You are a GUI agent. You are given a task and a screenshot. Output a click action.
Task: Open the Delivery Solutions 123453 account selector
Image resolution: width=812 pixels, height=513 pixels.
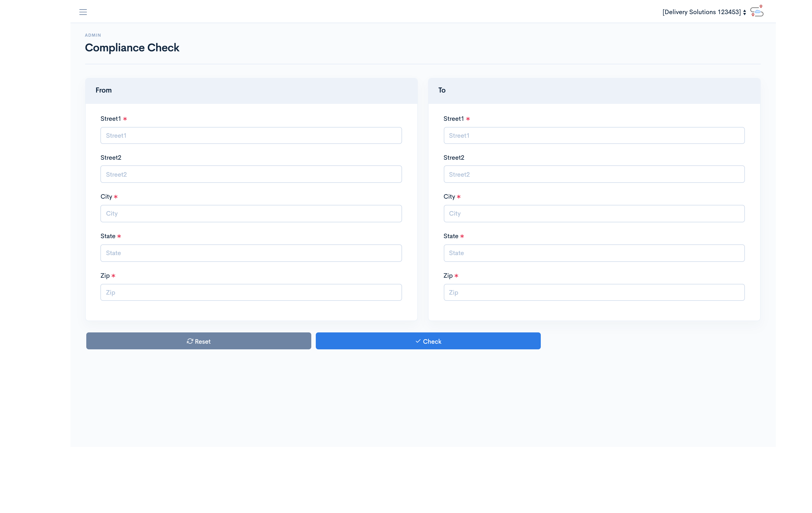pos(704,12)
